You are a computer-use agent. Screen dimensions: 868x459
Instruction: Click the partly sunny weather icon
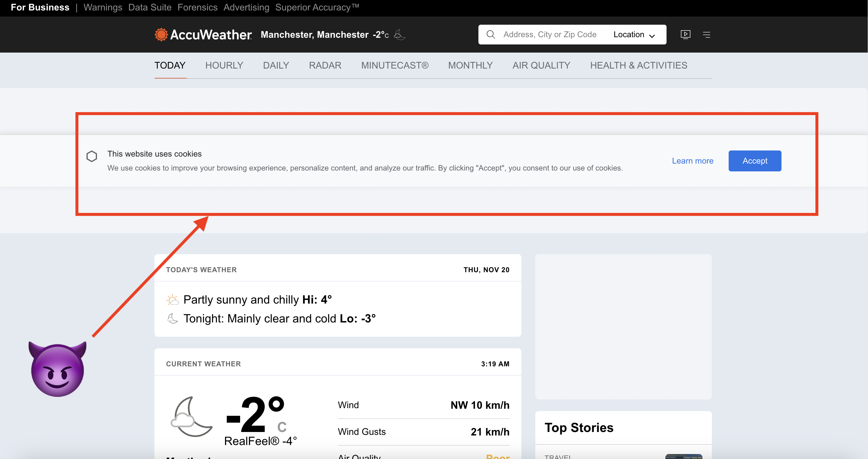(x=172, y=300)
